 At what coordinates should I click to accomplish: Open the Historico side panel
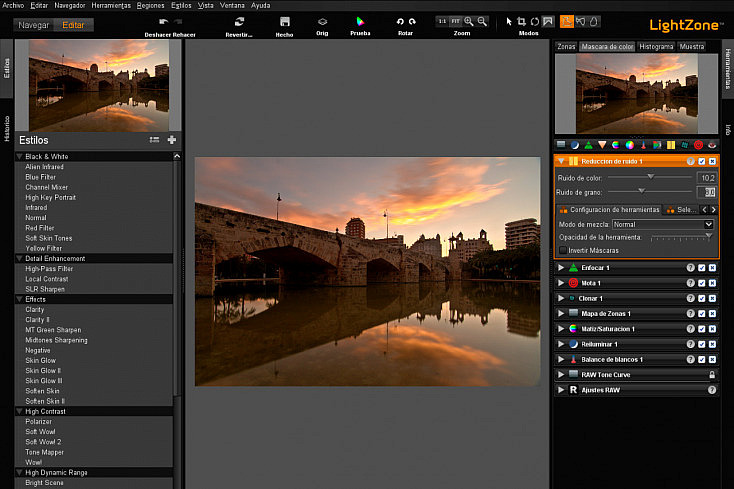point(7,128)
